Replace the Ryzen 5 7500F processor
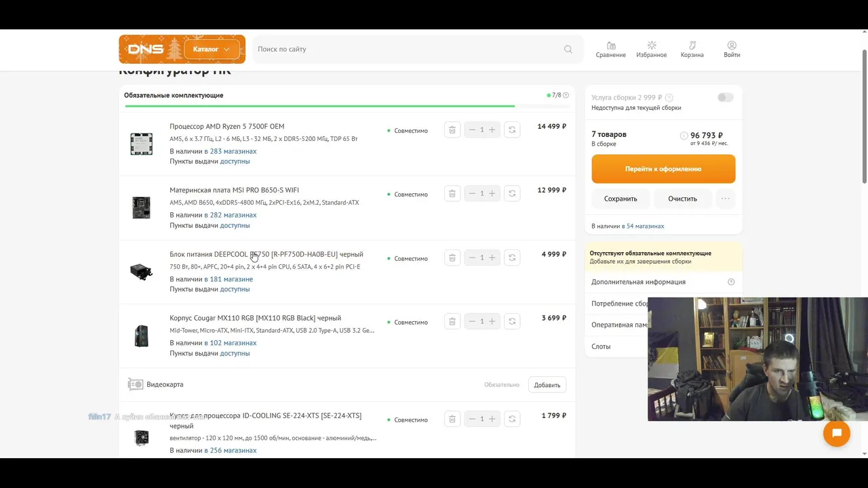 512,129
